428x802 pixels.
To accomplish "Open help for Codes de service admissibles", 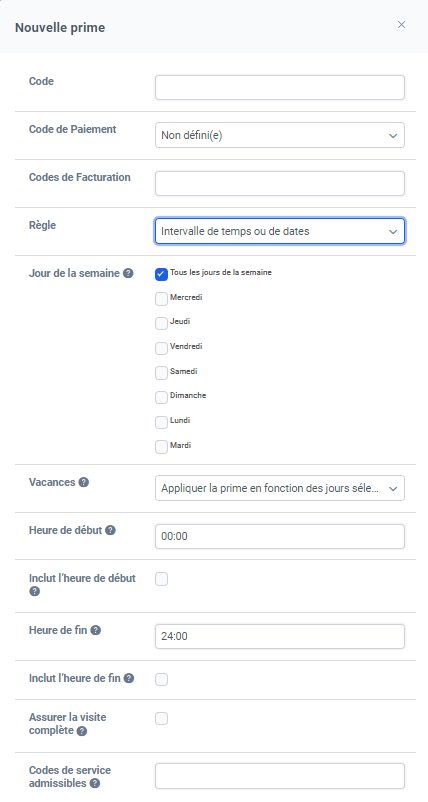I will [95, 783].
